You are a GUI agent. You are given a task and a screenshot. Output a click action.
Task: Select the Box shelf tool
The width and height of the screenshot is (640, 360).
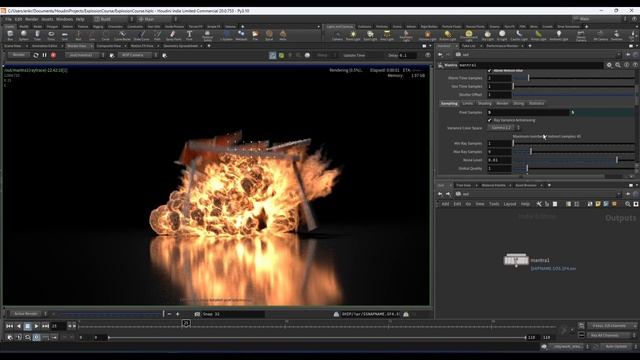click(x=10, y=36)
